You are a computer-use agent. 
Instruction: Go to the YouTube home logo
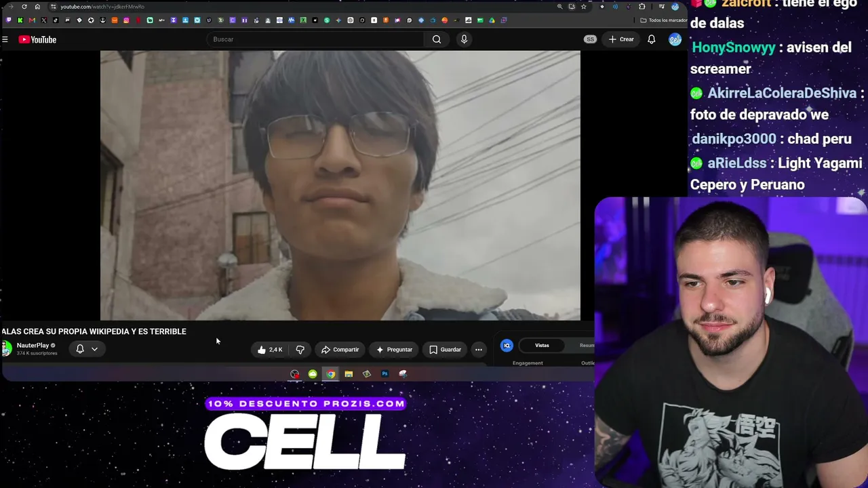(37, 39)
